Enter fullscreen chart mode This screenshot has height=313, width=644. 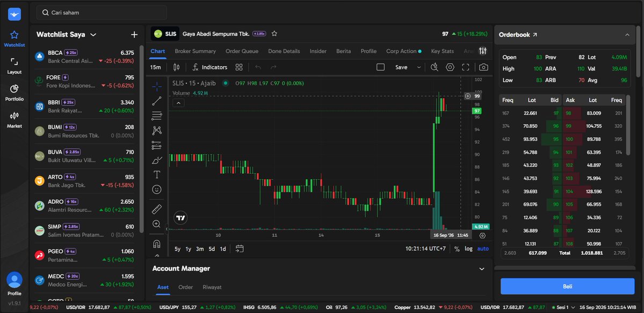click(465, 67)
